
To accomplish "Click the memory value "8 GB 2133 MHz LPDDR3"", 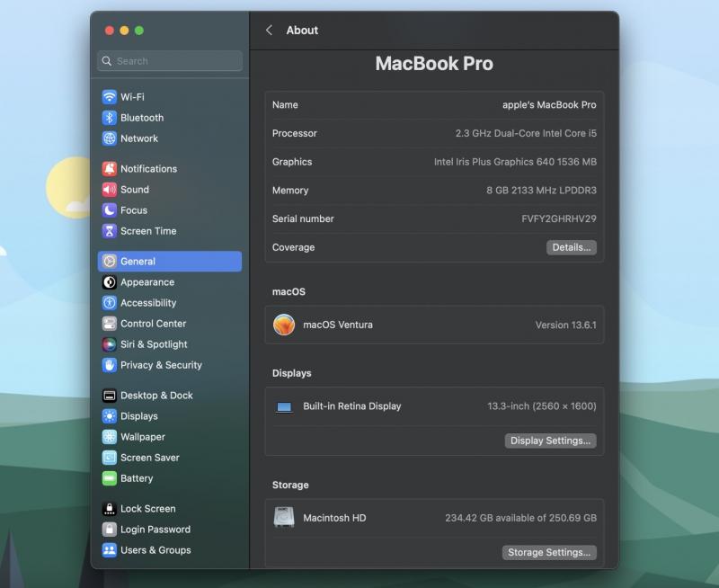I will tap(542, 191).
